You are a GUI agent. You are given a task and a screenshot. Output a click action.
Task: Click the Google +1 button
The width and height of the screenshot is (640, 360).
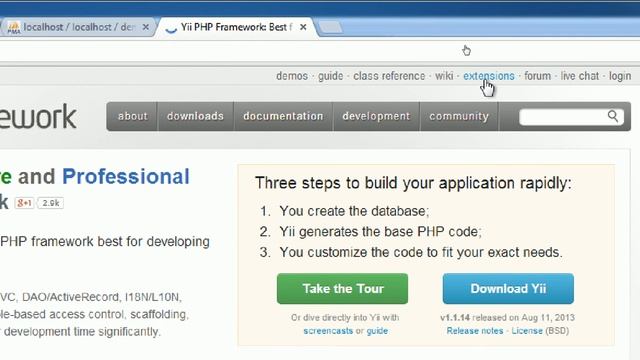24,203
